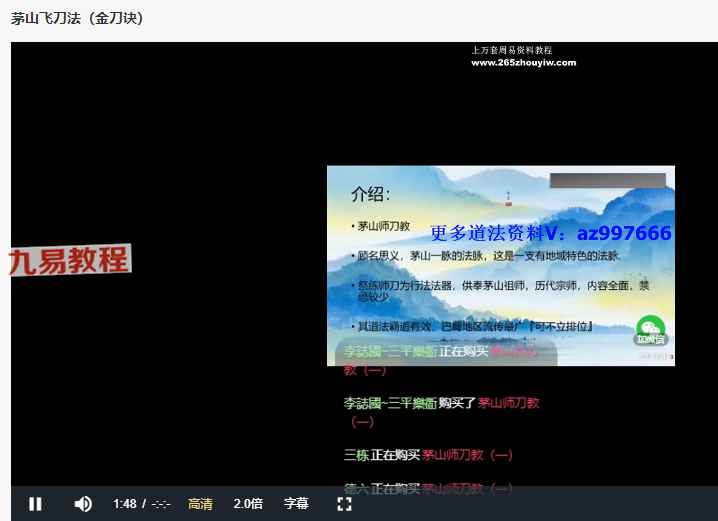718x521 pixels.
Task: Click the gray blurred bar on slide
Action: (608, 180)
